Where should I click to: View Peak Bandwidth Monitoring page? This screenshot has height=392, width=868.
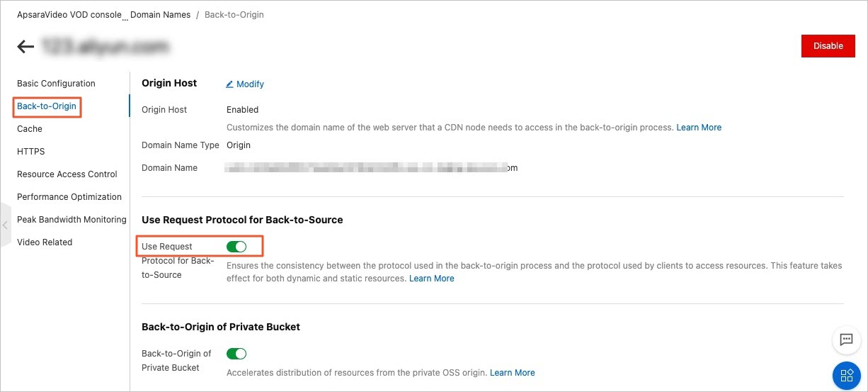[x=72, y=220]
